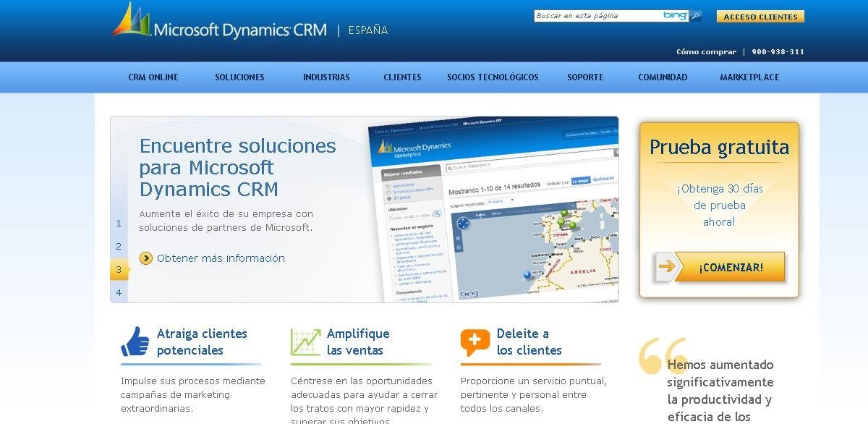Click the arrow icon beside Obtener más información
868x424 pixels.
[146, 258]
